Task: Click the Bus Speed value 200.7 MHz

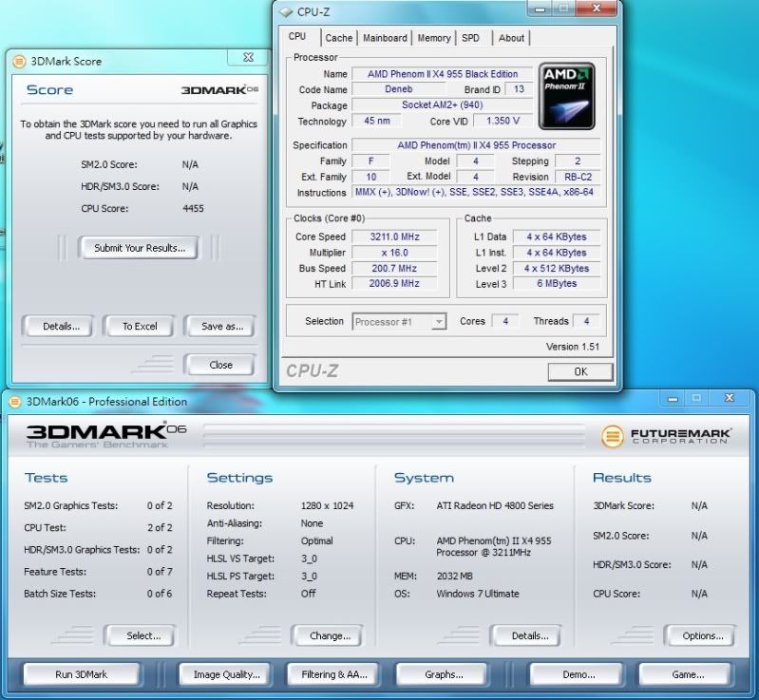Action: 394,268
